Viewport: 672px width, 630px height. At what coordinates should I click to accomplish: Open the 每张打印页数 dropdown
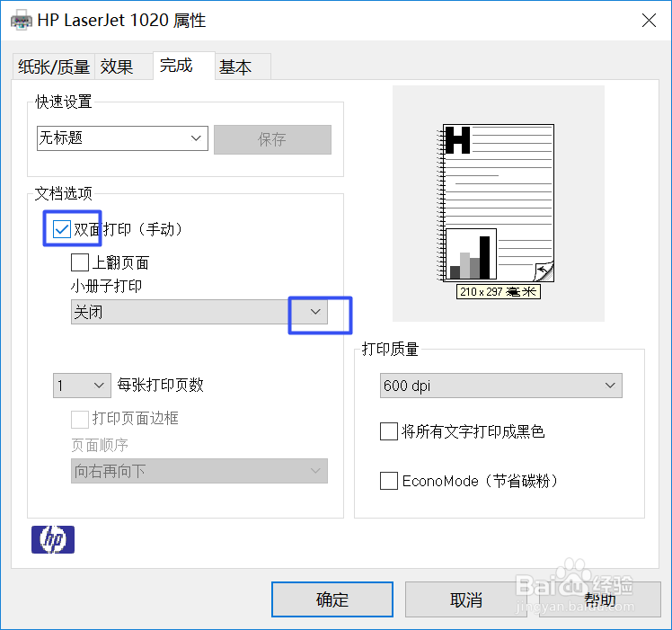tap(82, 386)
